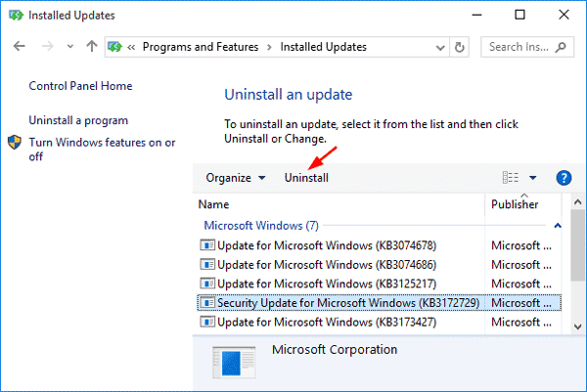Expand the view options dropdown arrow

(x=533, y=178)
